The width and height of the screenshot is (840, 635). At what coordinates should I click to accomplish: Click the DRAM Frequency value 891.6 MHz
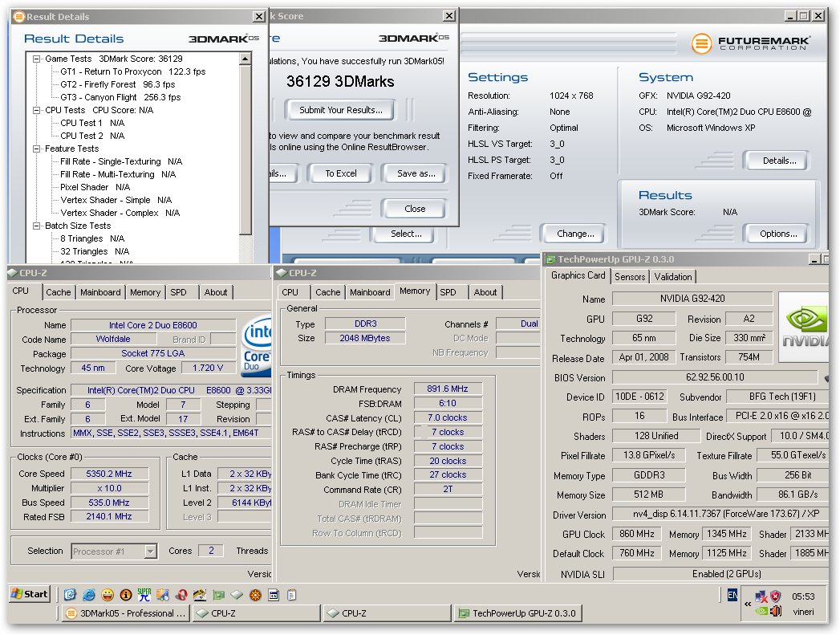pos(448,389)
